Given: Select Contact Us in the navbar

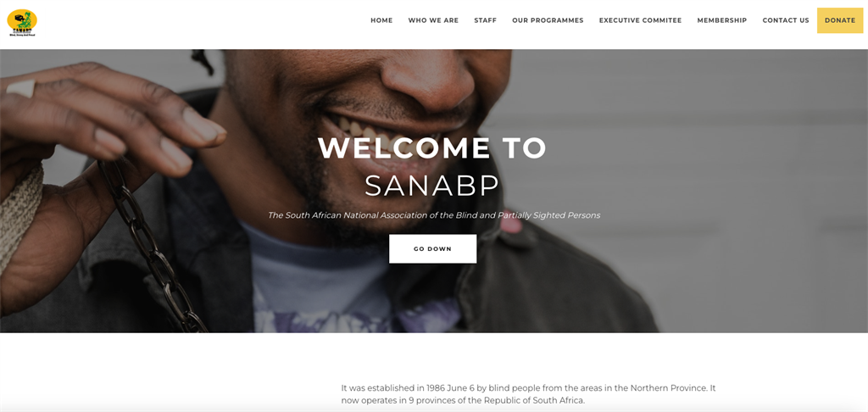Looking at the screenshot, I should [786, 20].
